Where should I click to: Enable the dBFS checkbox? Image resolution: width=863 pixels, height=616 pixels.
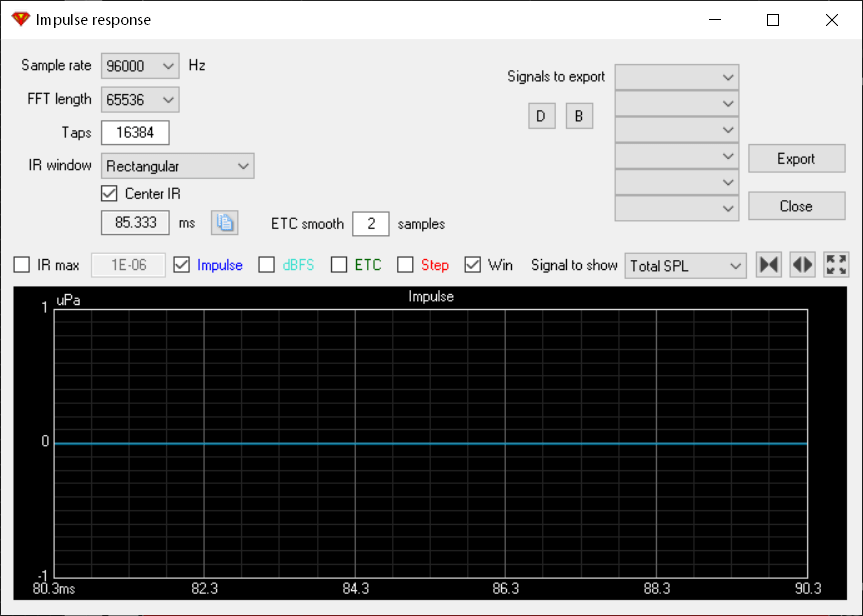click(267, 265)
